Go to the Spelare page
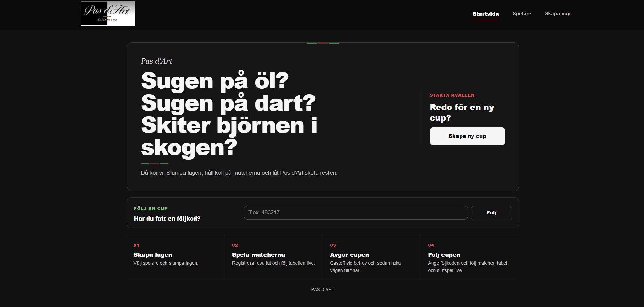Screen dimensions: 644x307 tap(522, 14)
